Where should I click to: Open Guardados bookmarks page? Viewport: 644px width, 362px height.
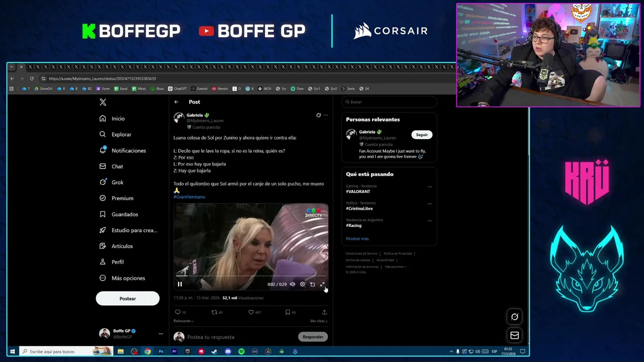pyautogui.click(x=119, y=214)
